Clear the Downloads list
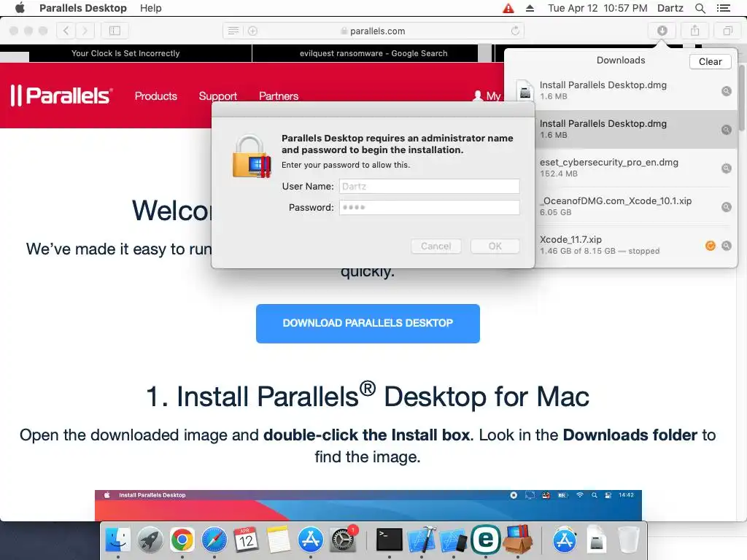Image resolution: width=747 pixels, height=560 pixels. pyautogui.click(x=710, y=61)
